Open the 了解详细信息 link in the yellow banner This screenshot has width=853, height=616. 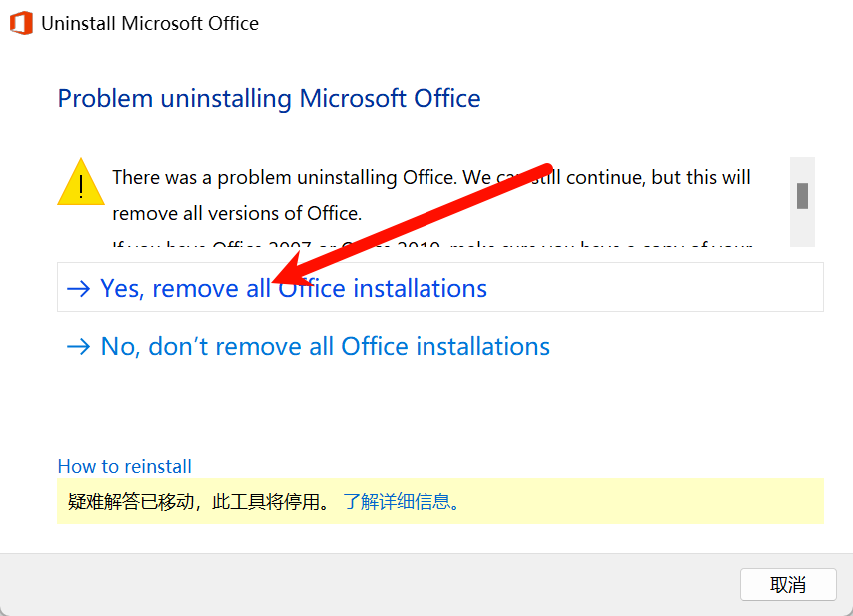pyautogui.click(x=402, y=501)
